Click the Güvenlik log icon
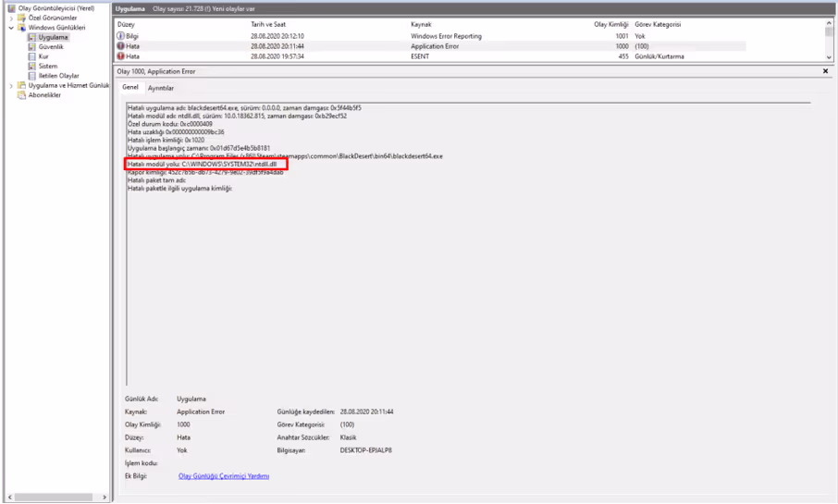Image resolution: width=838 pixels, height=504 pixels. [x=32, y=47]
